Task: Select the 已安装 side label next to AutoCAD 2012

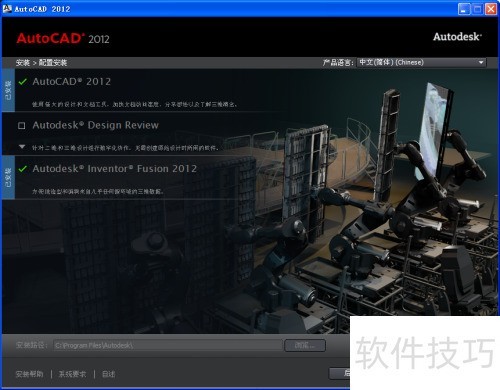Action: pos(8,90)
